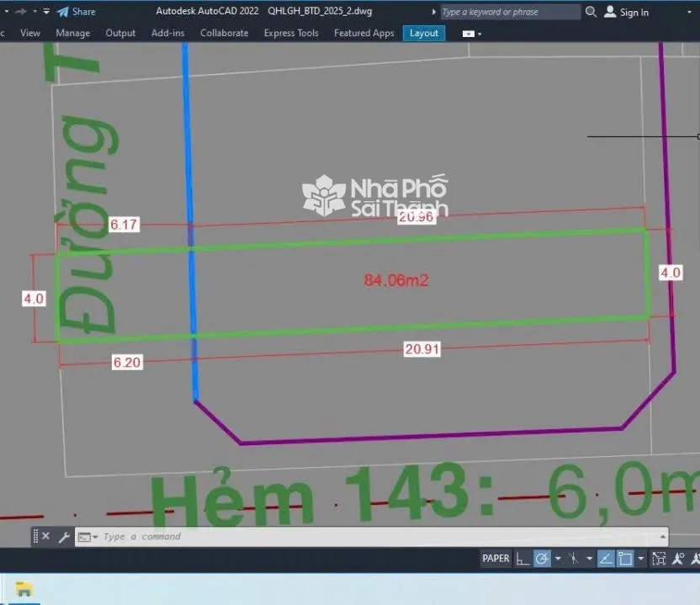700x605 pixels.
Task: Click the 20.91 dimension label
Action: coord(422,348)
